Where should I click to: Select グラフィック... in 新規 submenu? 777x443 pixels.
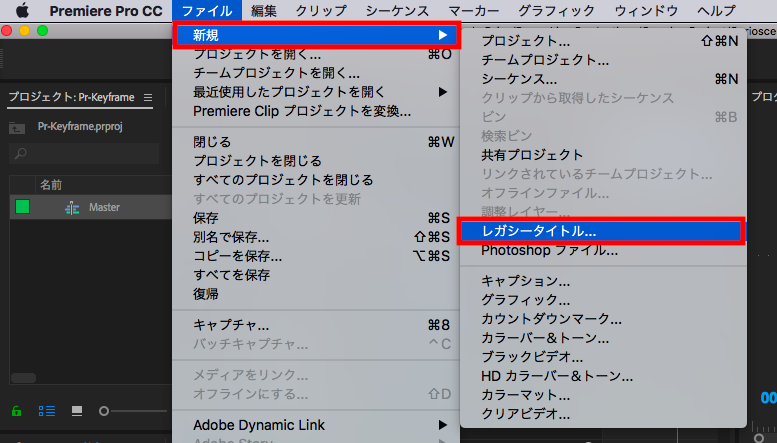(604, 300)
